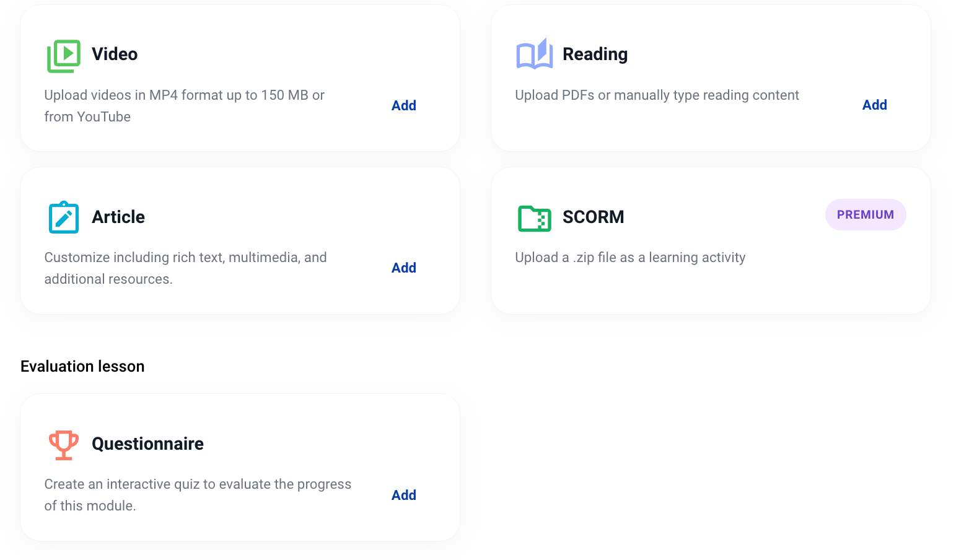969x560 pixels.
Task: Click the Evaluation lesson section heading
Action: pos(82,367)
